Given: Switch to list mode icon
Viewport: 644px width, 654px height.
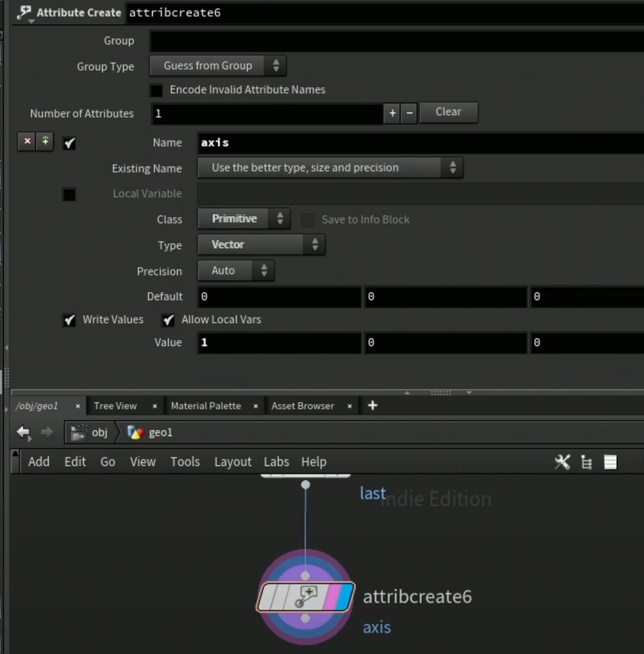Looking at the screenshot, I should tap(611, 462).
